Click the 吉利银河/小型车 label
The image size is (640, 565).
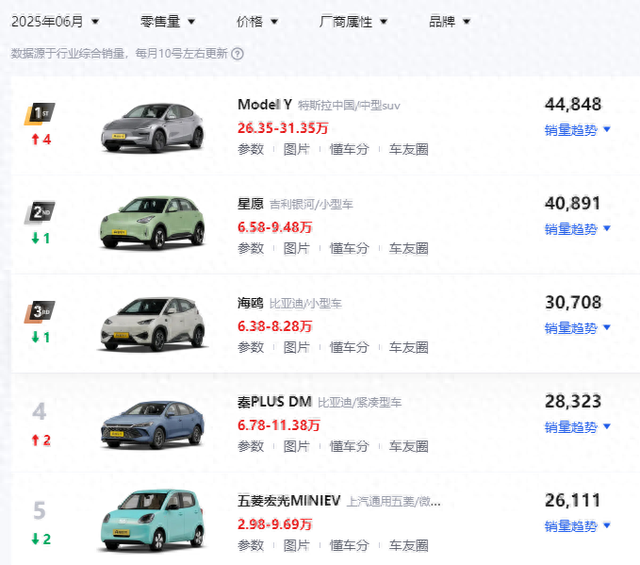311,204
